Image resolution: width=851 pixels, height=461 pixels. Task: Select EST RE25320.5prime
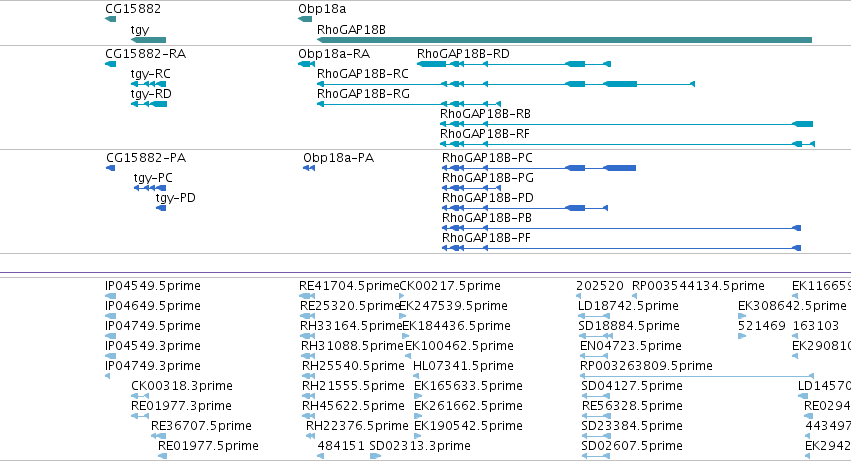[350, 306]
